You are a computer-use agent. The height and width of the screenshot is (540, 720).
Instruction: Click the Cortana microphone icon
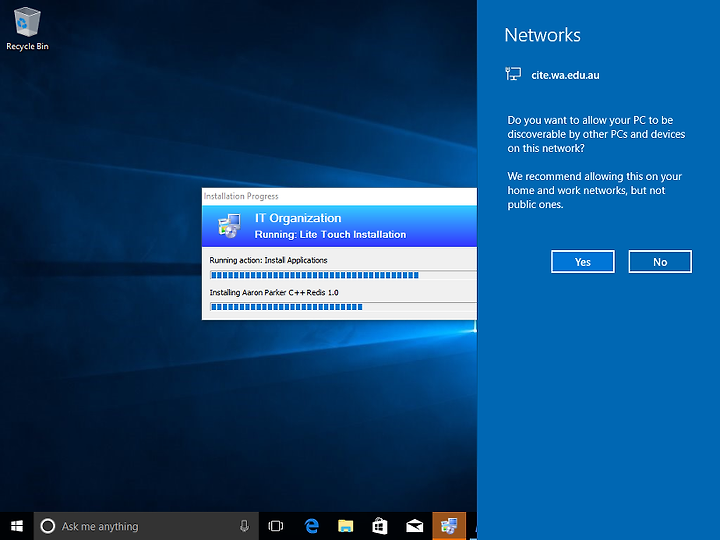pyautogui.click(x=244, y=526)
